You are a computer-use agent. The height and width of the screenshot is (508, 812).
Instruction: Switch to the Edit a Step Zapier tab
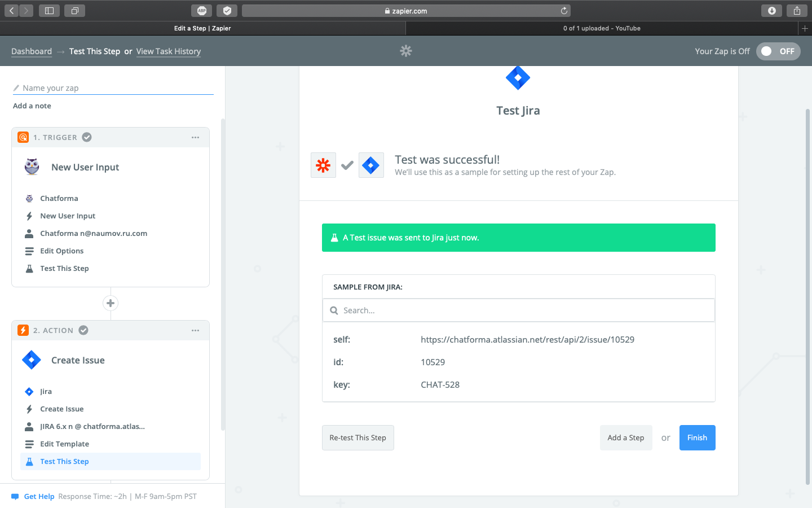pyautogui.click(x=202, y=28)
